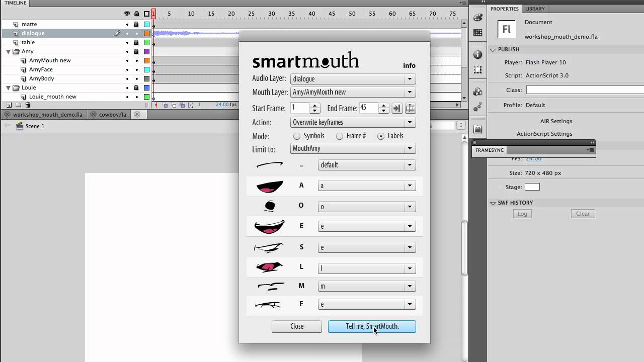Click the set end frame arrow icon

coord(396,108)
